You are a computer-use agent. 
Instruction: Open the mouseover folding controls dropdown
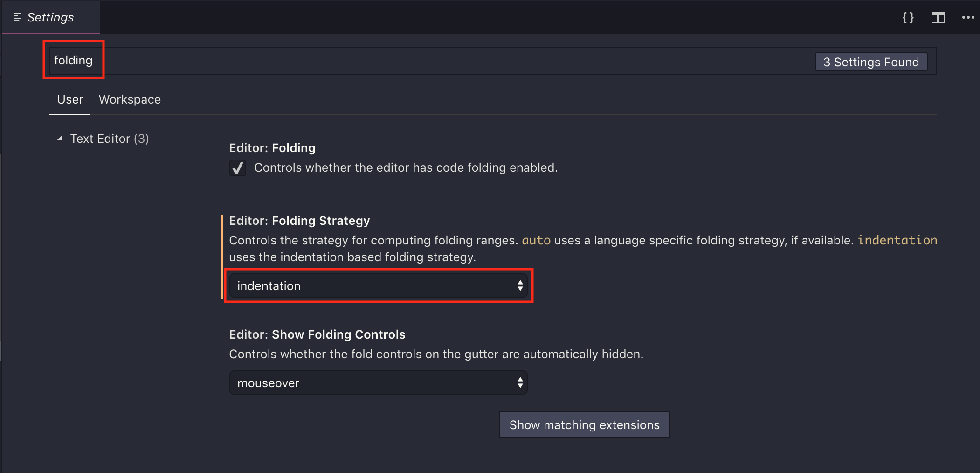[x=378, y=383]
